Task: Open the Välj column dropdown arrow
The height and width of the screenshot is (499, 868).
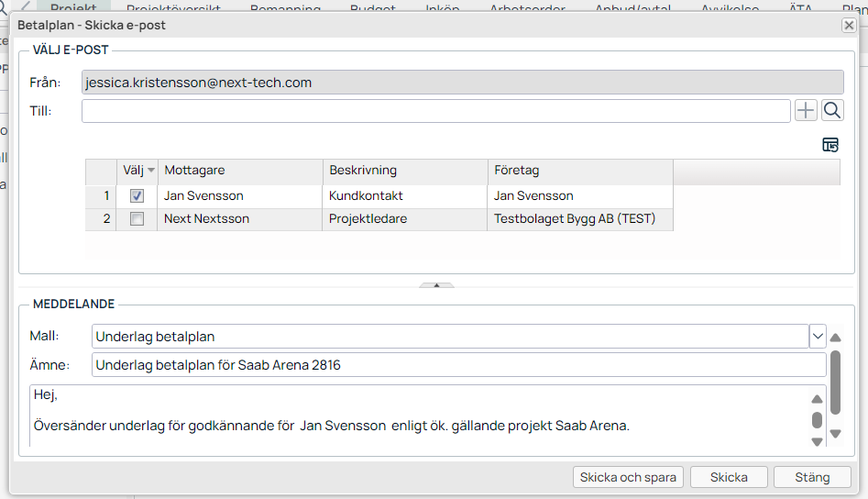Action: (151, 170)
